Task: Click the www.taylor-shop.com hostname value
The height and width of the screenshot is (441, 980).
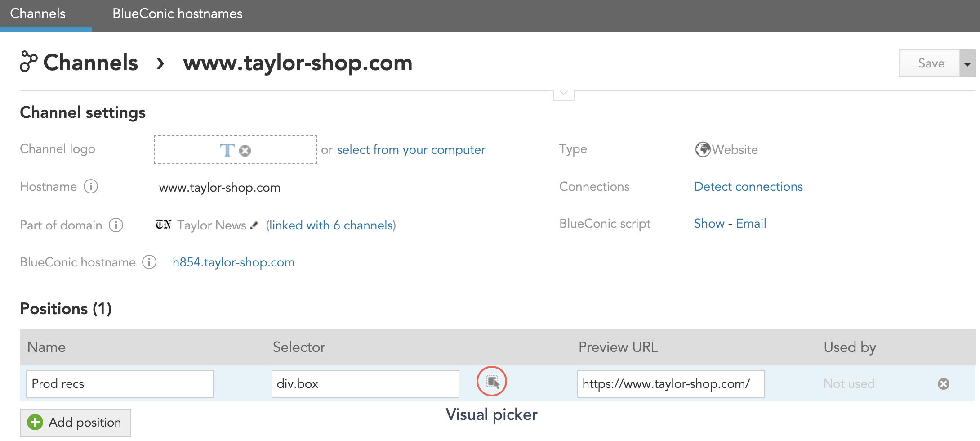Action: 219,188
